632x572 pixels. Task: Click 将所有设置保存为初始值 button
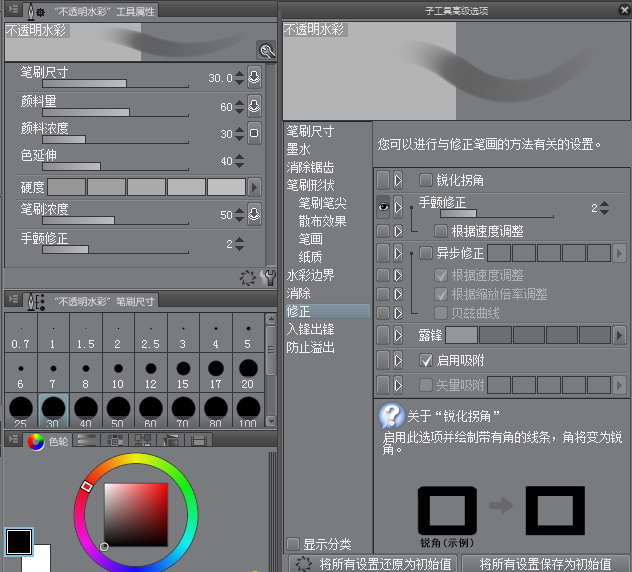[x=545, y=564]
